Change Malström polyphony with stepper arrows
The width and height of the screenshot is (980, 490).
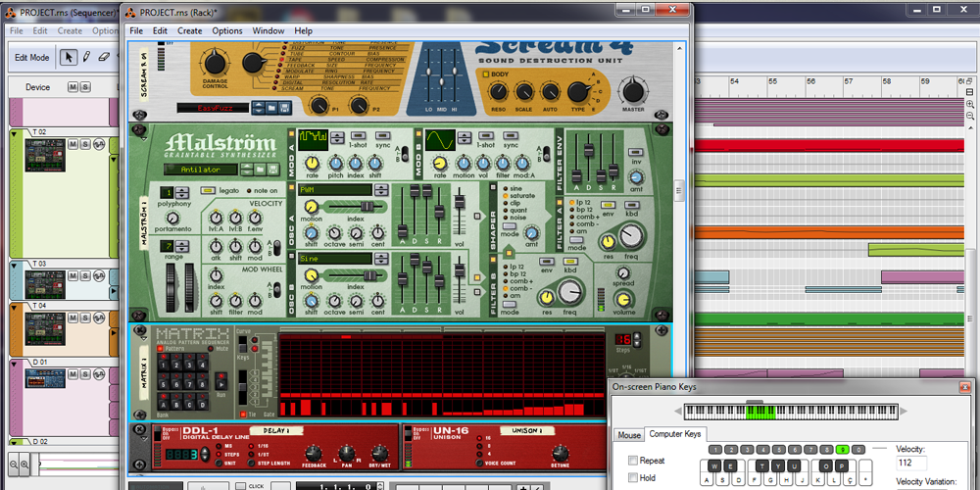coord(182,192)
